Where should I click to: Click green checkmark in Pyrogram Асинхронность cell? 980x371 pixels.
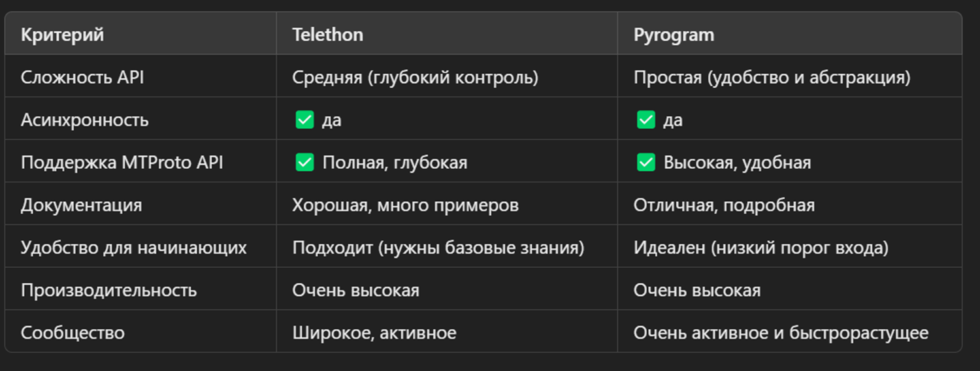point(645,120)
